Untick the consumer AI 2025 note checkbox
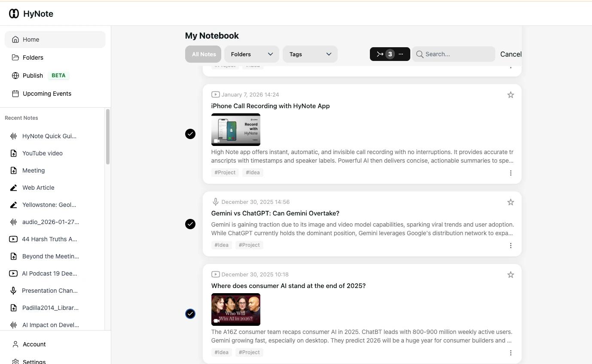This screenshot has width=592, height=364. pos(190,314)
